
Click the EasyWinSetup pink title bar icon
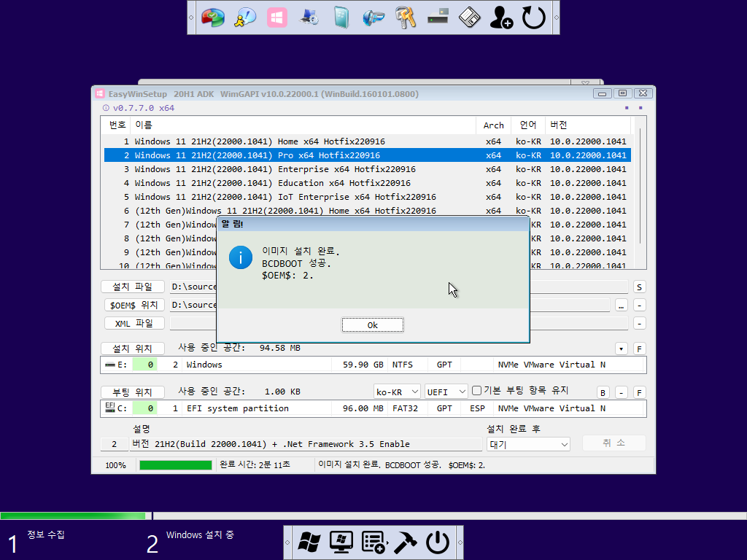pyautogui.click(x=99, y=94)
